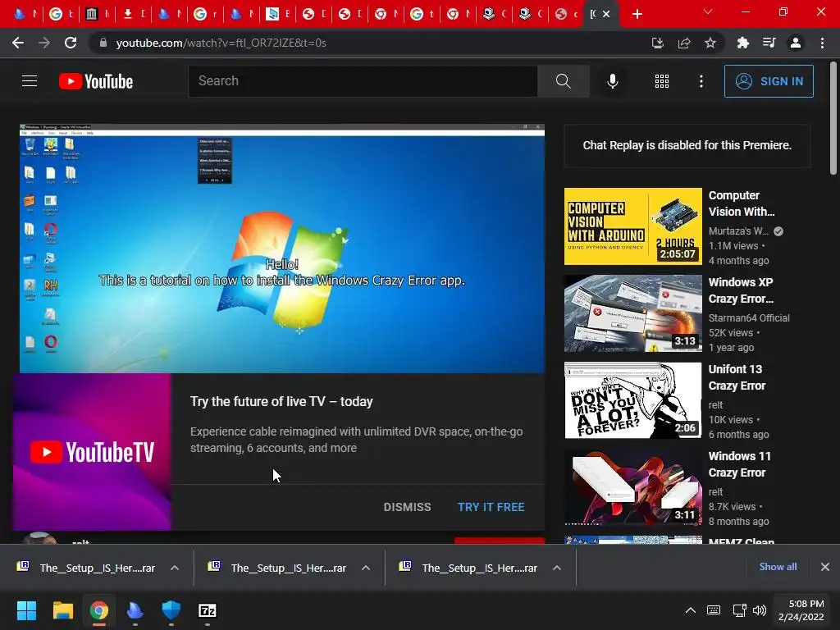
Task: Show hidden system tray icons
Action: [691, 610]
